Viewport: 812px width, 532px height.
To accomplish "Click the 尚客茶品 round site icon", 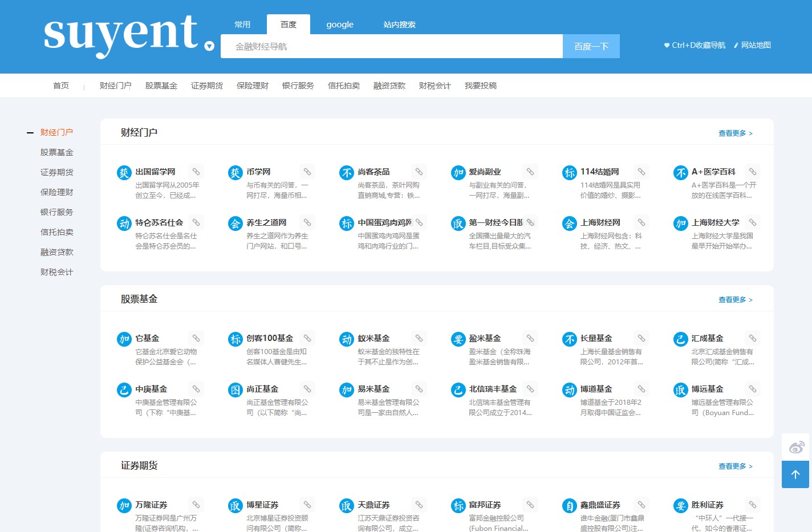I will point(347,173).
